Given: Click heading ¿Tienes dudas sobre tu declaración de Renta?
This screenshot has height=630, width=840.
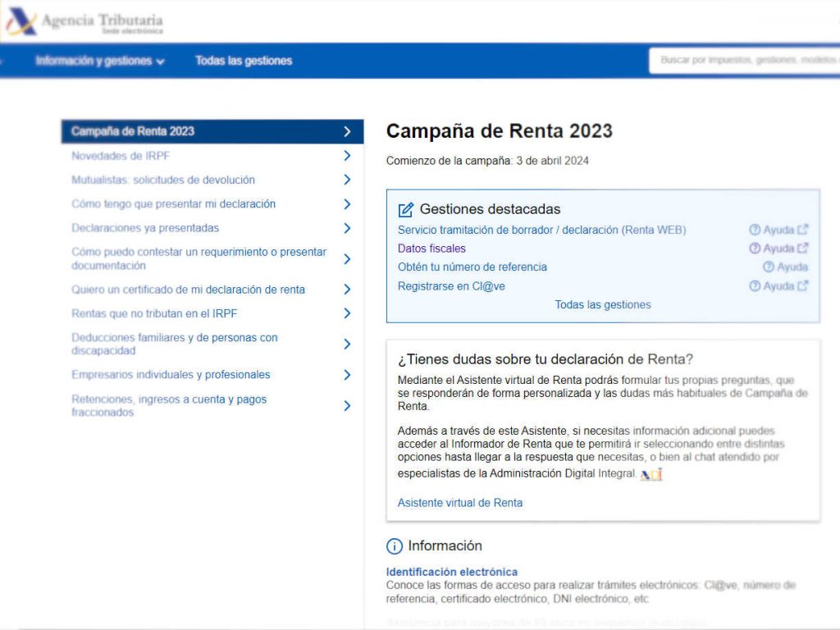Looking at the screenshot, I should 546,359.
